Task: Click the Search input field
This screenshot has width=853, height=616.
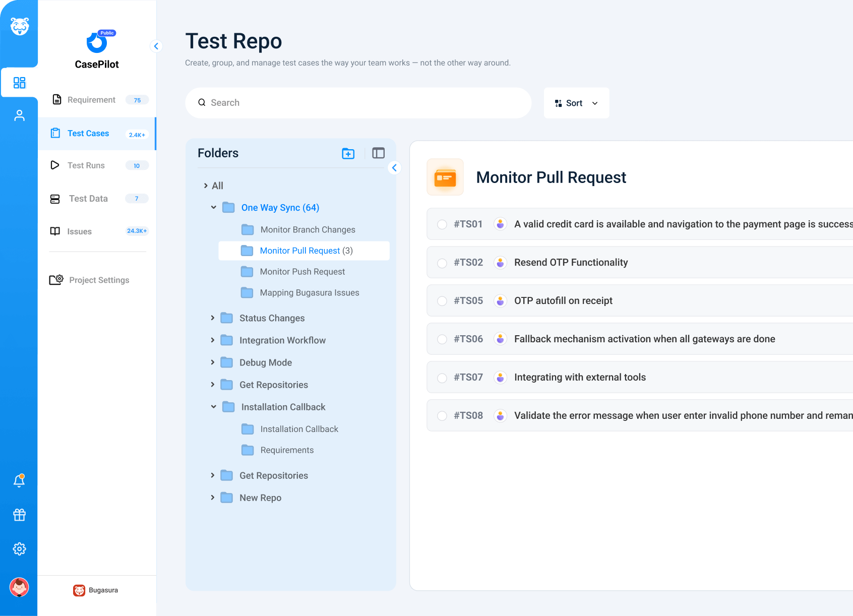Action: pyautogui.click(x=358, y=103)
